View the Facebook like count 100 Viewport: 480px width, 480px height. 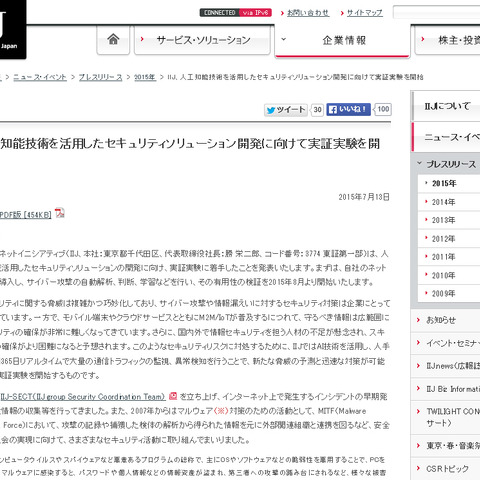click(383, 109)
